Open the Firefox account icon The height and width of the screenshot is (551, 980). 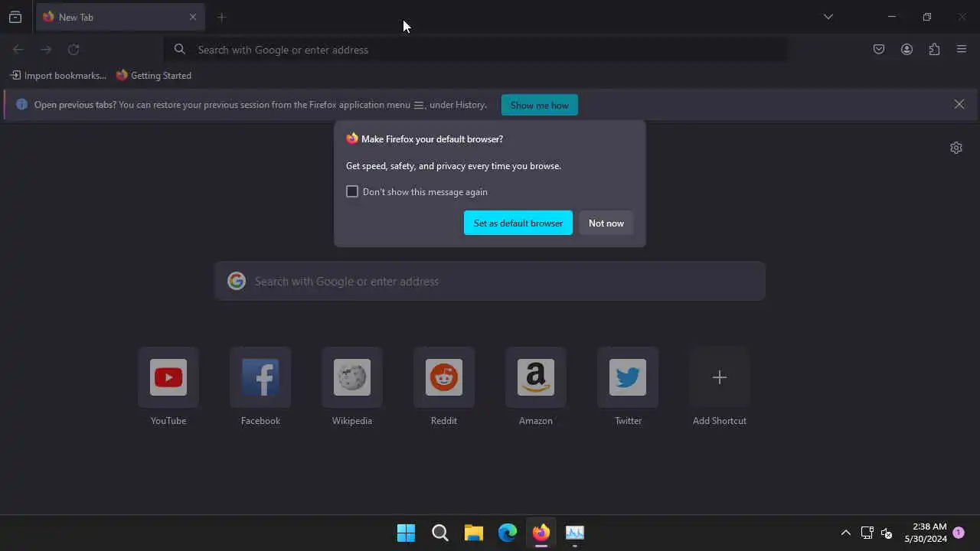tap(906, 50)
